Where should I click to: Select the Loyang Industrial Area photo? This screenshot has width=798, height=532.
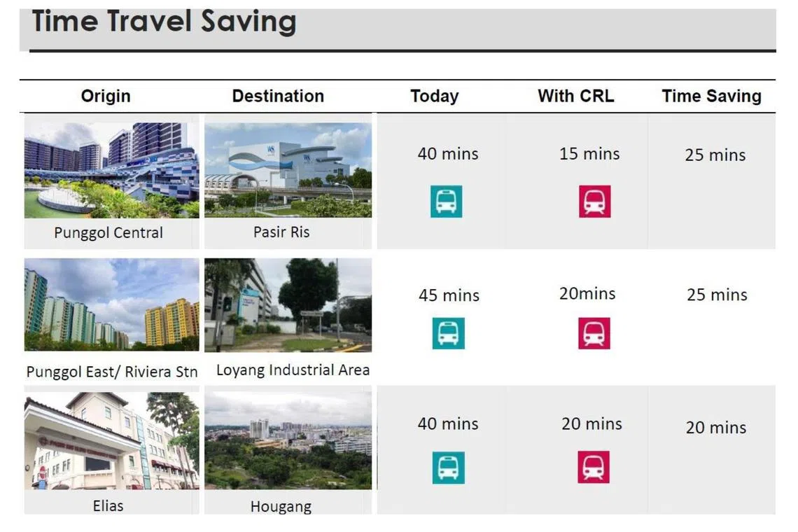(288, 304)
